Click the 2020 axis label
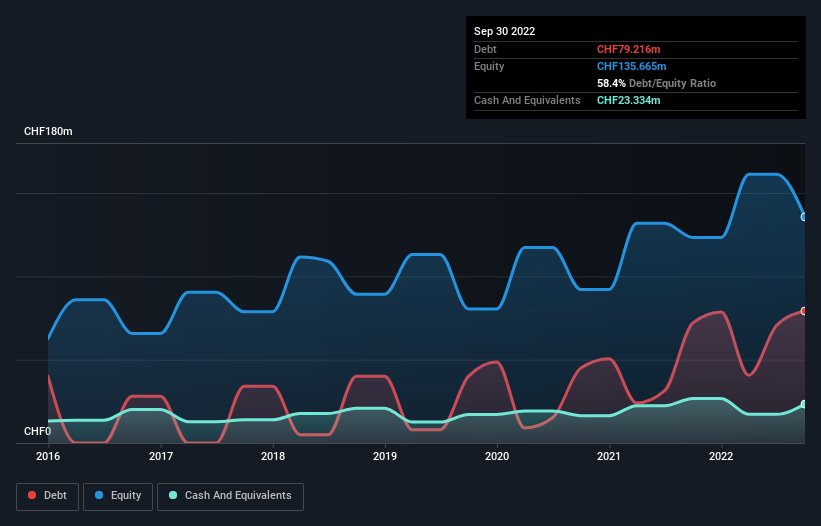This screenshot has height=526, width=821. pos(497,456)
